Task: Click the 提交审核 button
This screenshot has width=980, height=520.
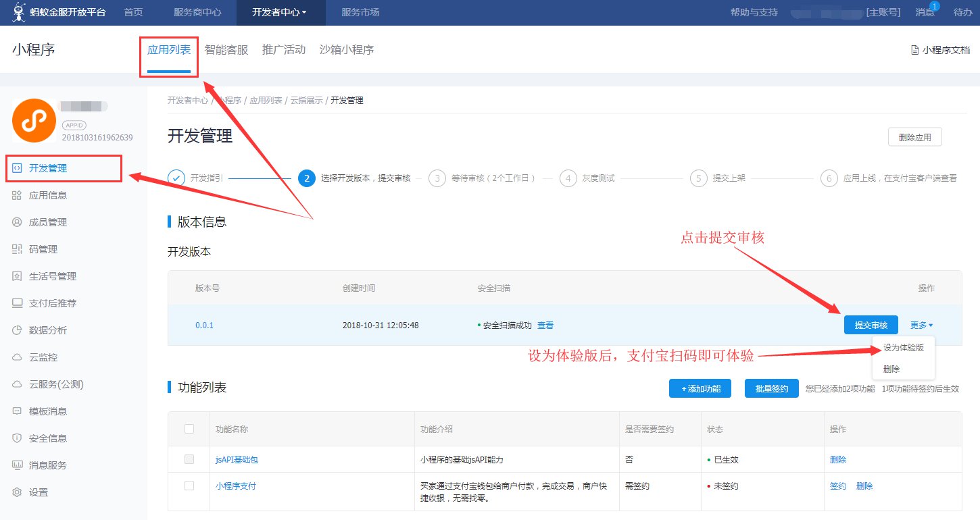Action: [871, 325]
